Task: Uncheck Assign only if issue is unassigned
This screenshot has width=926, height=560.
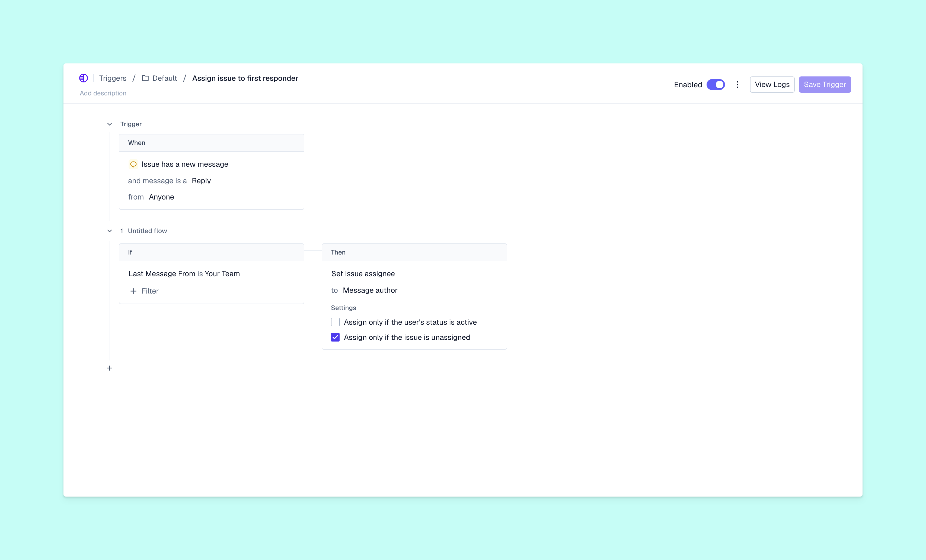Action: click(335, 337)
